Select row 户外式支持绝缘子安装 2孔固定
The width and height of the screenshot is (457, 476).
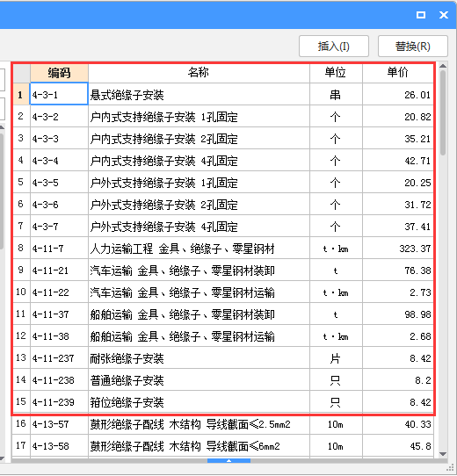pyautogui.click(x=223, y=205)
